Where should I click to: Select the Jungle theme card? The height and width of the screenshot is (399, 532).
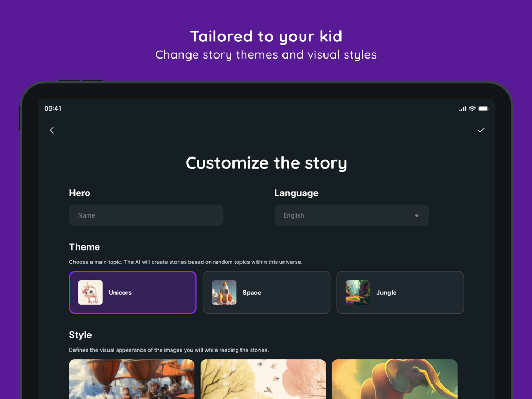tap(400, 293)
